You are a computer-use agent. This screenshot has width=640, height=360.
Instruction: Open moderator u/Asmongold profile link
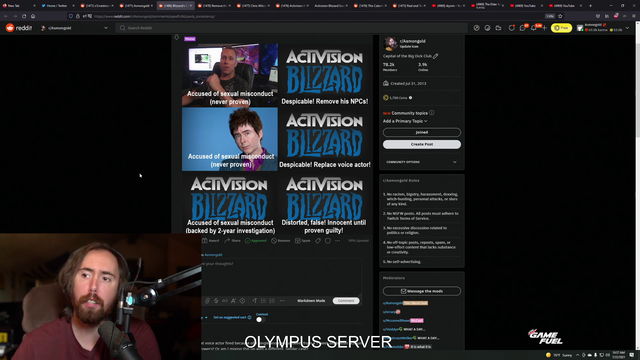(x=393, y=303)
